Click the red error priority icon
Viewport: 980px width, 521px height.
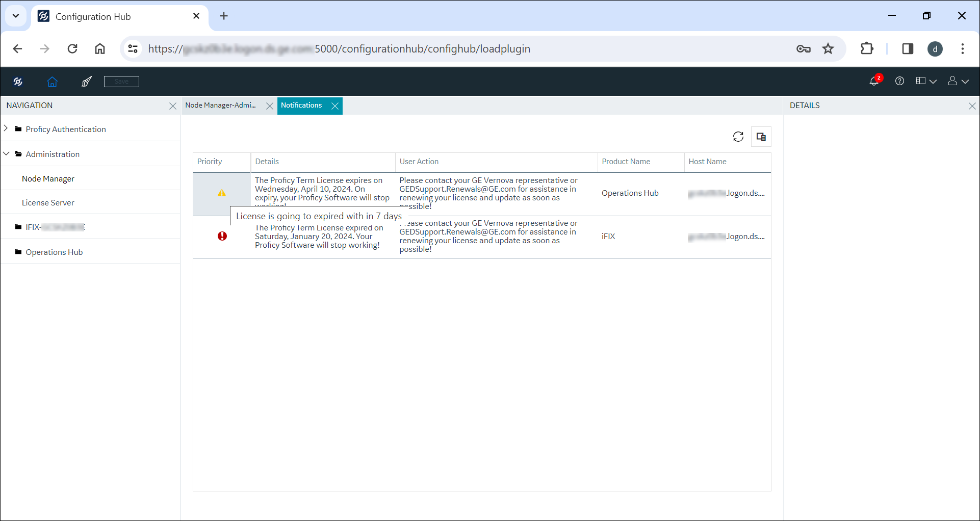[222, 236]
